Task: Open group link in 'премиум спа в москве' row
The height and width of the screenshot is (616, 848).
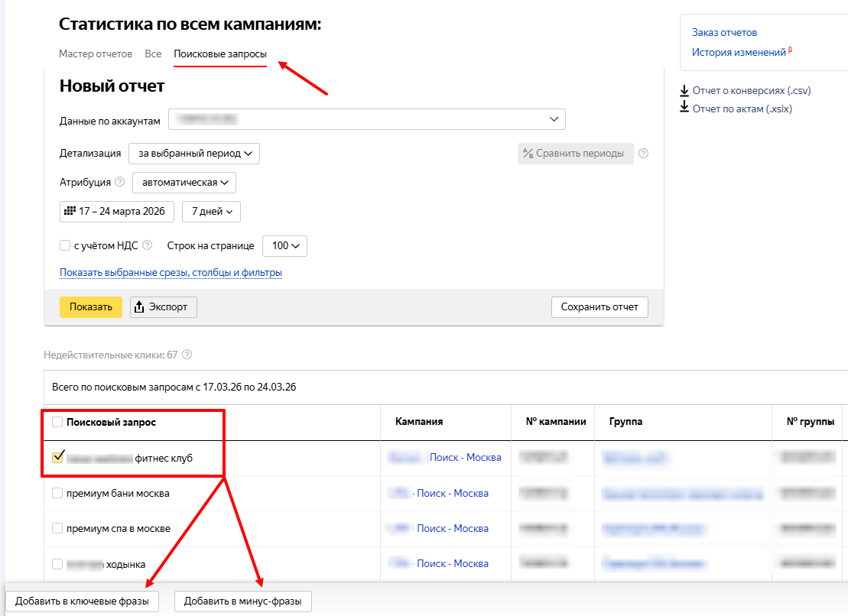Action: [x=653, y=528]
